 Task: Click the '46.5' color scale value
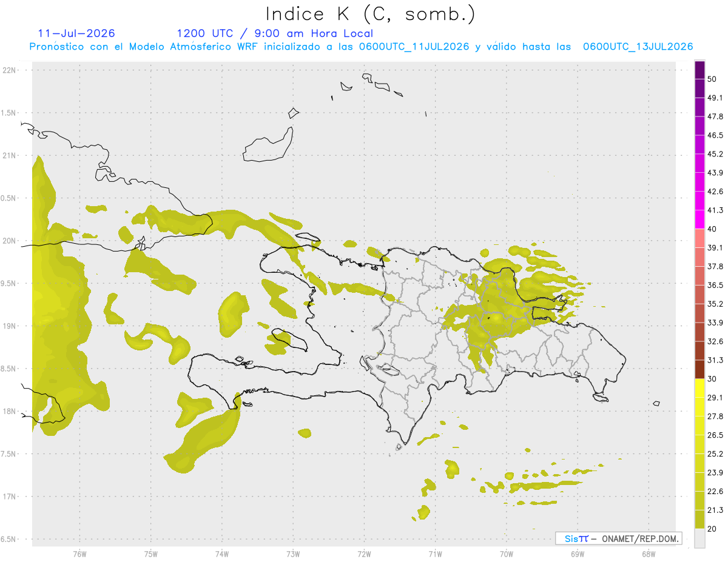pos(715,135)
